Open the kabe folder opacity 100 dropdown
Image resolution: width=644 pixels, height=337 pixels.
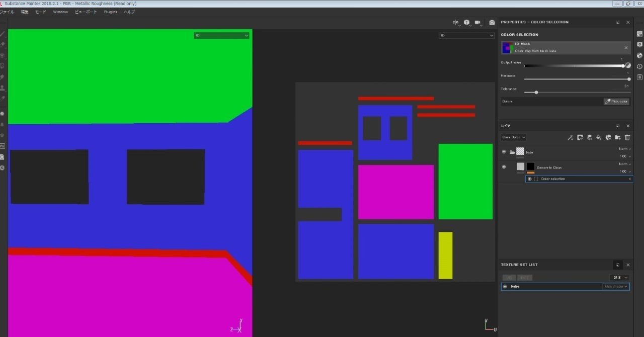pyautogui.click(x=624, y=156)
